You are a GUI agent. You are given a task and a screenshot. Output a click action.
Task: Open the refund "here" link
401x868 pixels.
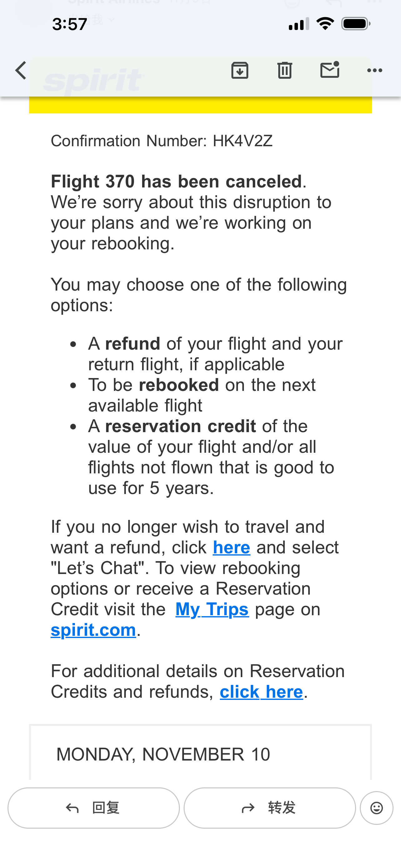pyautogui.click(x=231, y=547)
